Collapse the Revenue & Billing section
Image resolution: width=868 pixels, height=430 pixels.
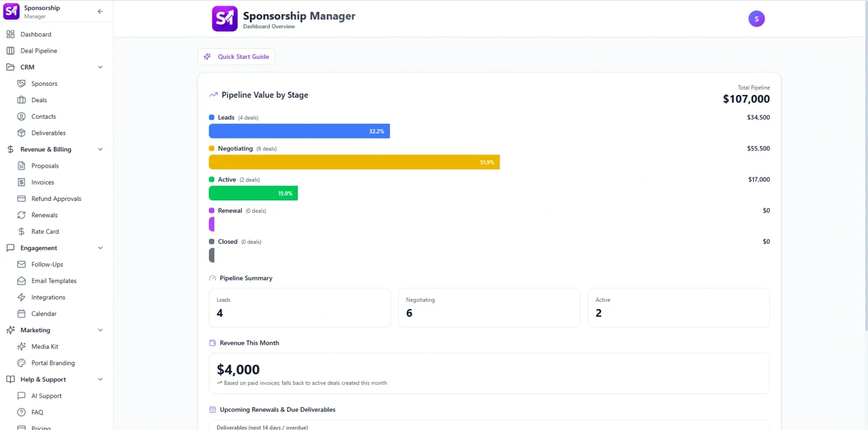[x=100, y=149]
